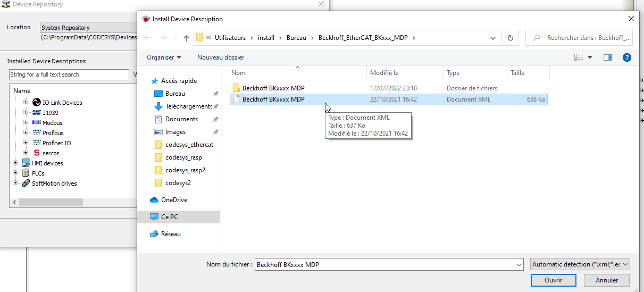Open codesys_rasp folder in sidebar
Viewport: 644px width, 292px height.
tap(178, 157)
